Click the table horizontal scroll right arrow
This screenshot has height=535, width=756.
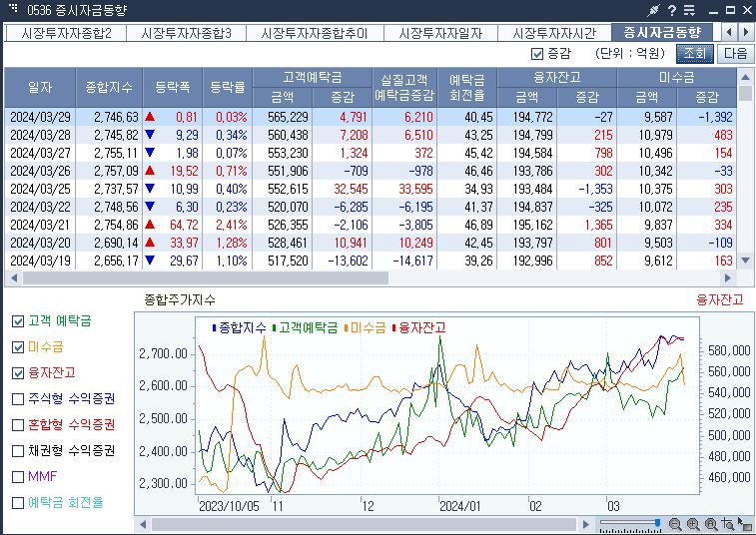727,277
